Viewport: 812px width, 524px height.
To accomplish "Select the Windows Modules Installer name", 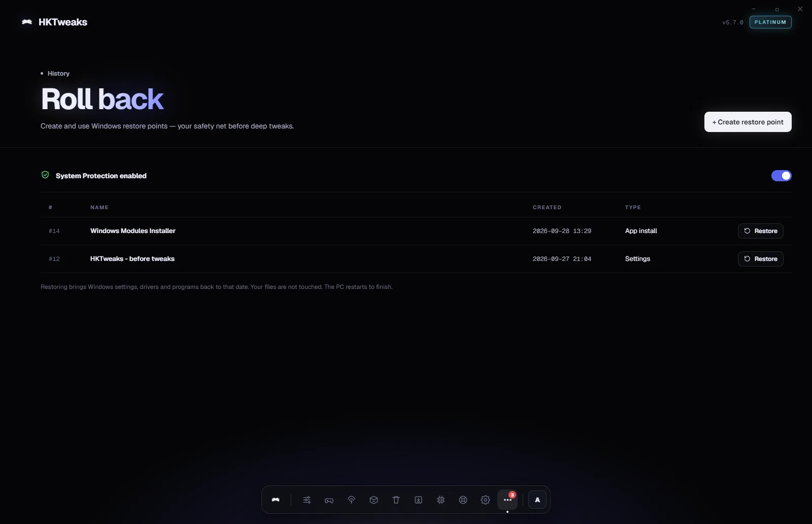I will 133,231.
